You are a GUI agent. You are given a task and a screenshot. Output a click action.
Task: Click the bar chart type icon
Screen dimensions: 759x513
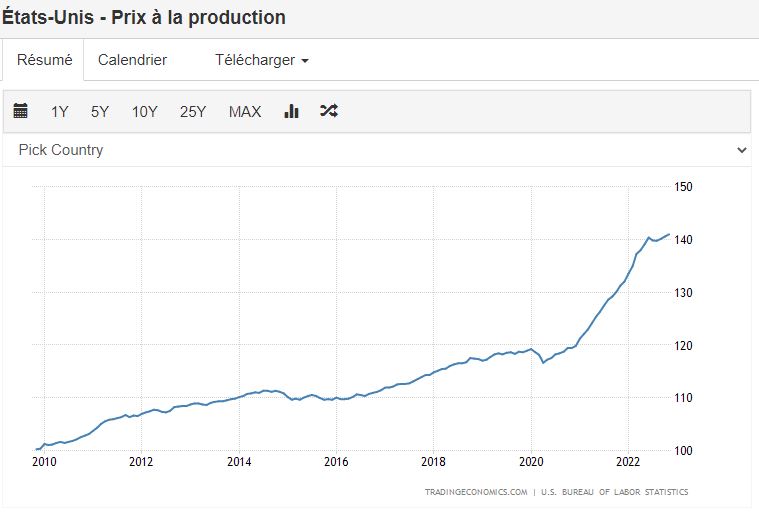(x=292, y=111)
